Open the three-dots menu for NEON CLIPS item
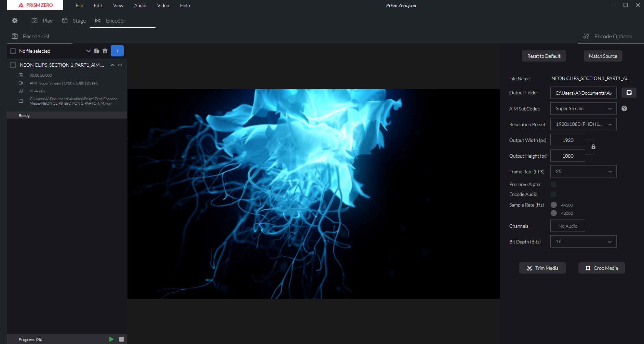The width and height of the screenshot is (644, 344). click(x=120, y=65)
